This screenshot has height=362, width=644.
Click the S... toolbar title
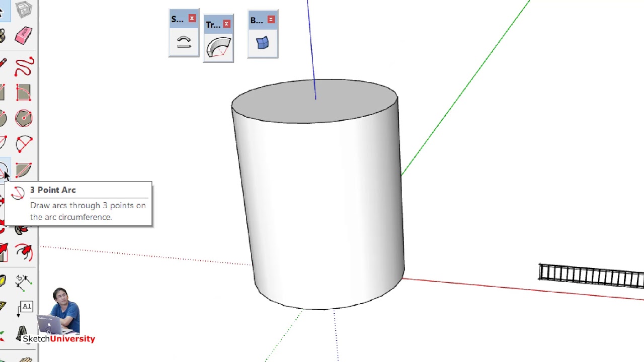[178, 20]
